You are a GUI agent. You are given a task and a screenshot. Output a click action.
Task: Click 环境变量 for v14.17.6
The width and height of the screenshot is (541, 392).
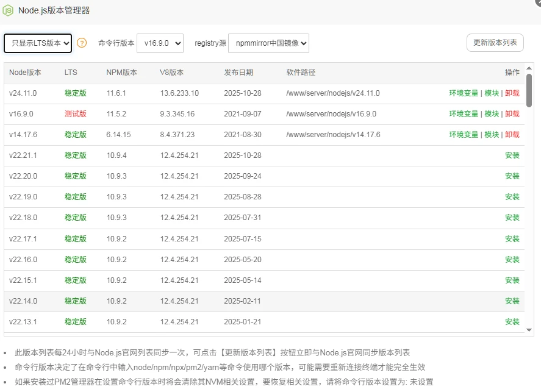[464, 135]
